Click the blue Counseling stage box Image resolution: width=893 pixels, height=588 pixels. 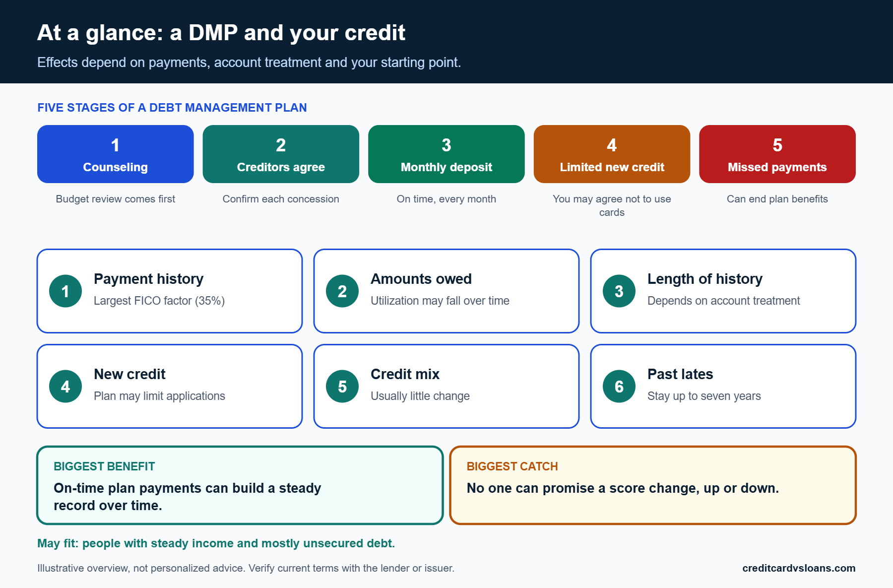pos(115,154)
